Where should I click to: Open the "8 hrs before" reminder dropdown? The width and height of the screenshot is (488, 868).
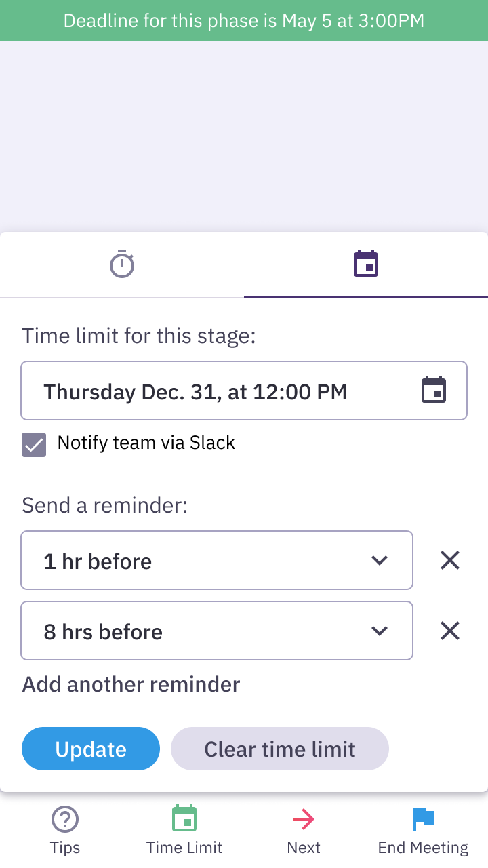[x=379, y=631]
